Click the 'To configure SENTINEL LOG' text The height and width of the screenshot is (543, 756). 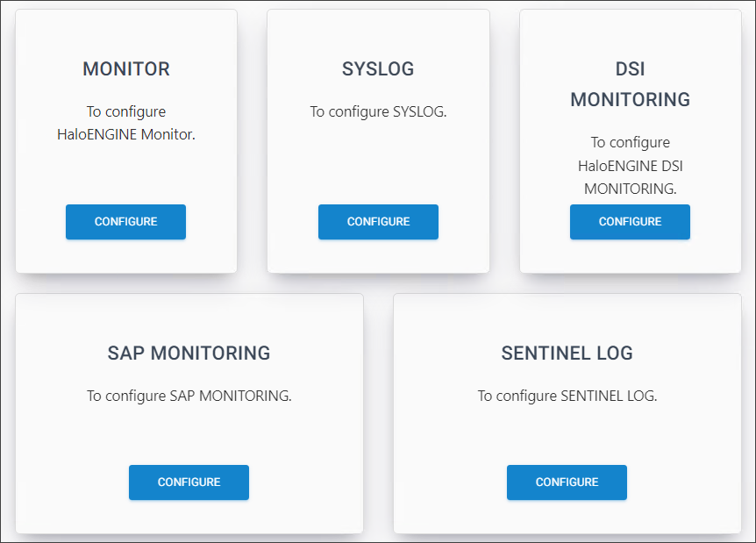(567, 396)
